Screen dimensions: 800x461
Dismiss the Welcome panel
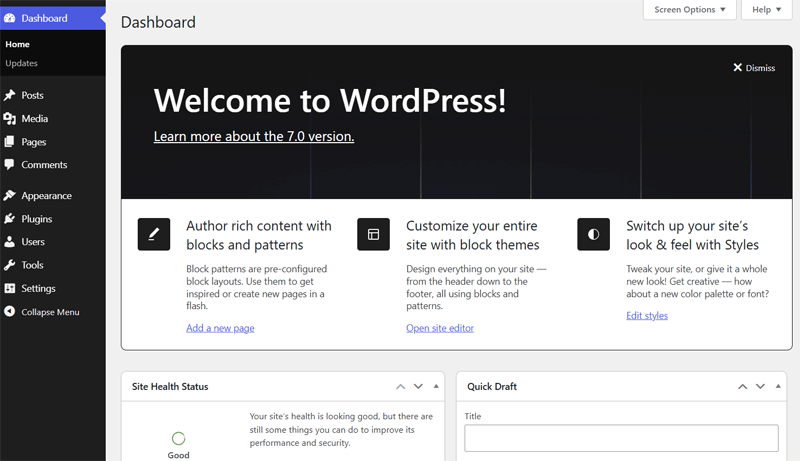(x=754, y=68)
